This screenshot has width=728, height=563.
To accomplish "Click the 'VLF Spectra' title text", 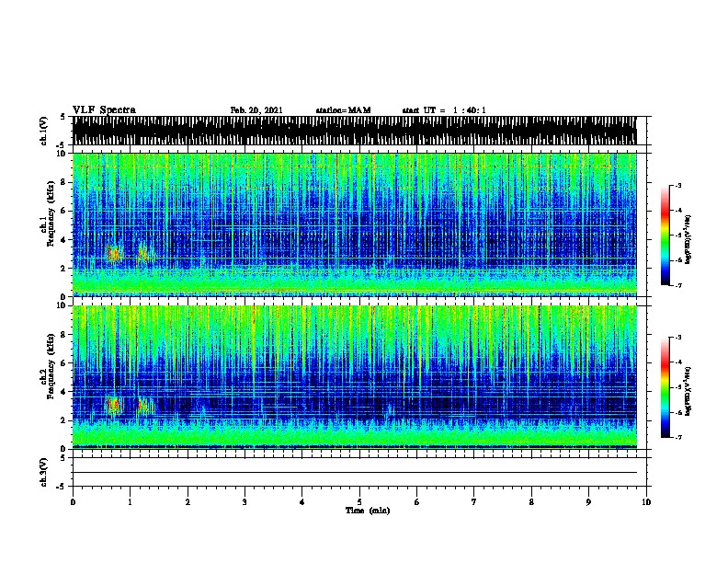I will (x=104, y=110).
